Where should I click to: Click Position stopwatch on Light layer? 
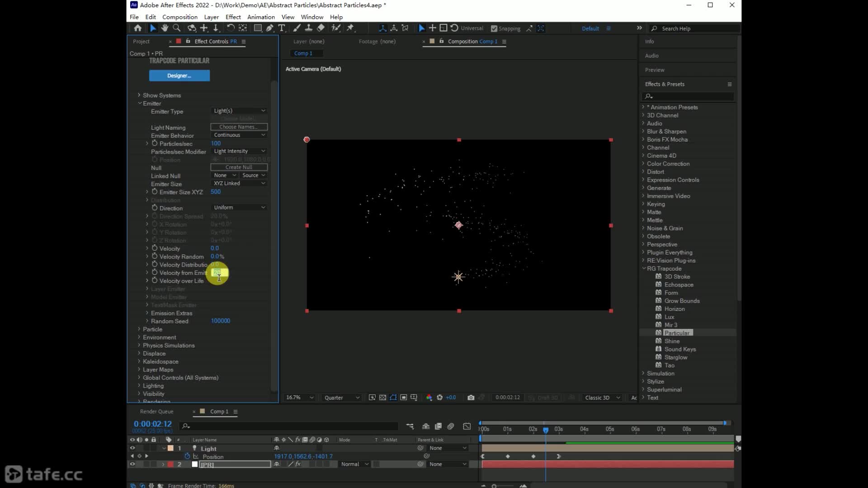[187, 456]
